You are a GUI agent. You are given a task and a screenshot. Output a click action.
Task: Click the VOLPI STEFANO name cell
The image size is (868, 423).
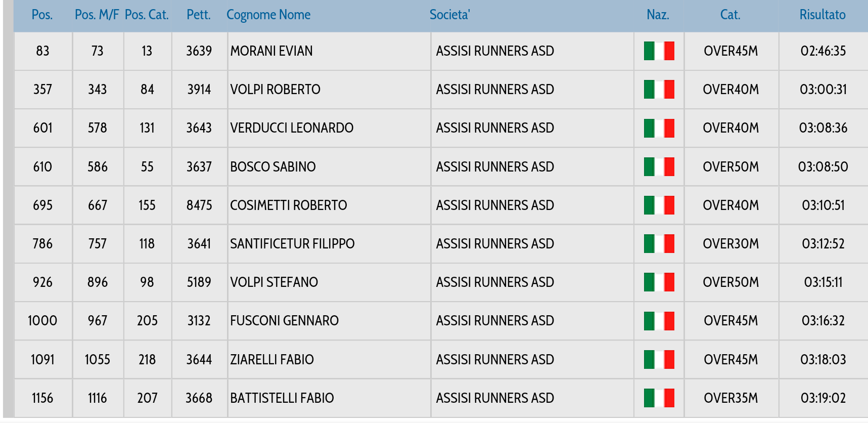(x=329, y=282)
